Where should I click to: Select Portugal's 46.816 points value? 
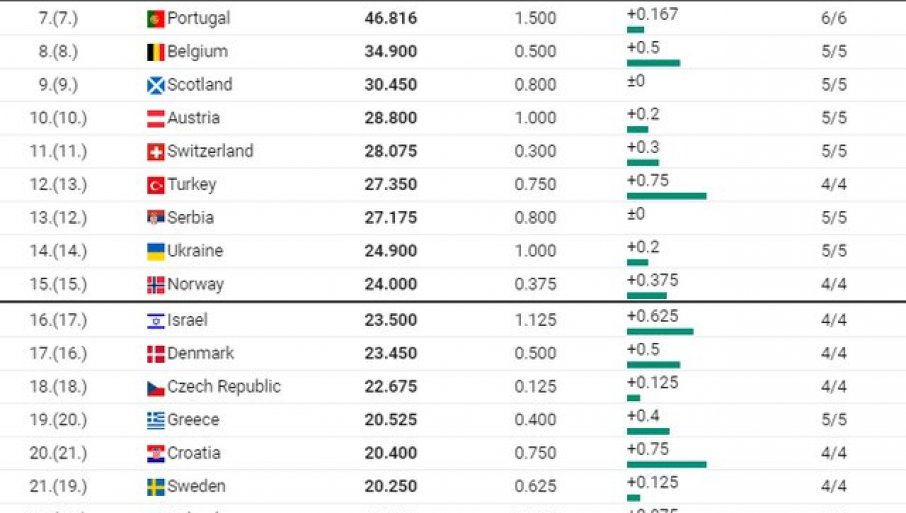[x=390, y=18]
